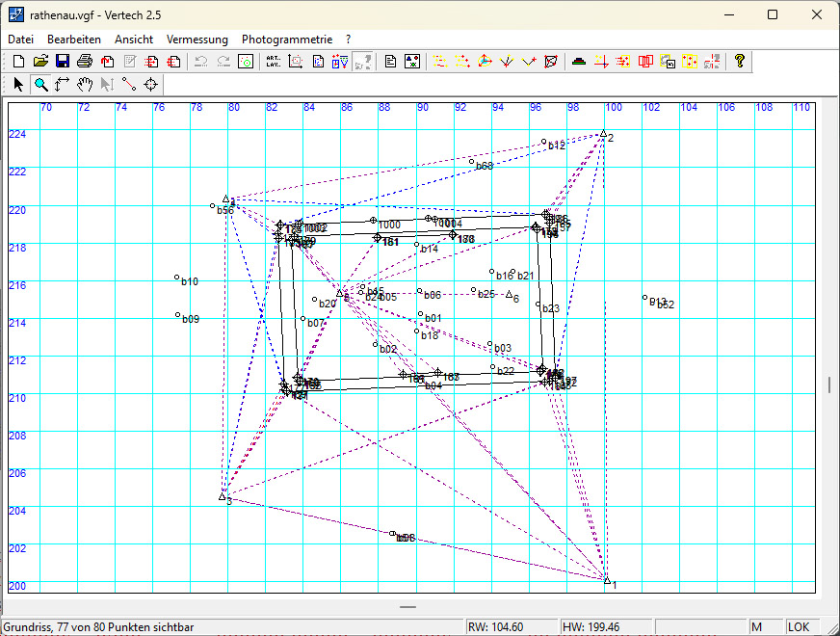Screen dimensions: 840x636
Task: Toggle the magnifier zoom tool
Action: [x=40, y=84]
